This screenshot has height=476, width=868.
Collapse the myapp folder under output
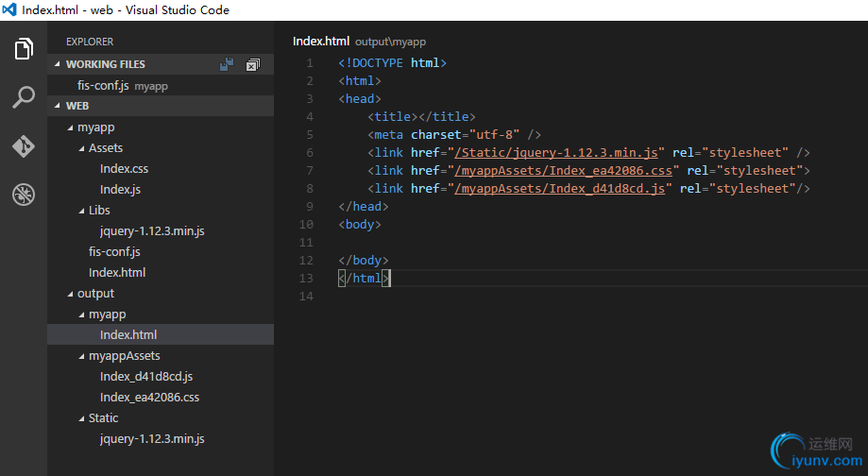[81, 314]
